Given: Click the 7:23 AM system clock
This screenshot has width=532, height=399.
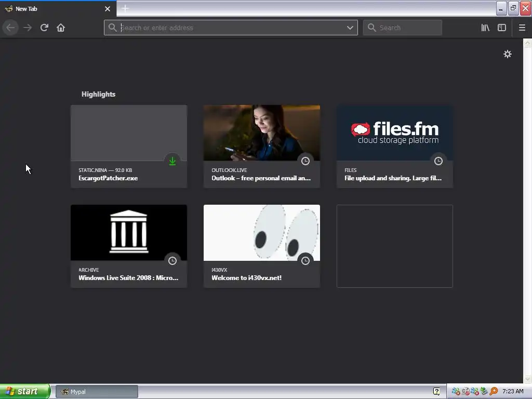Looking at the screenshot, I should pos(513,391).
